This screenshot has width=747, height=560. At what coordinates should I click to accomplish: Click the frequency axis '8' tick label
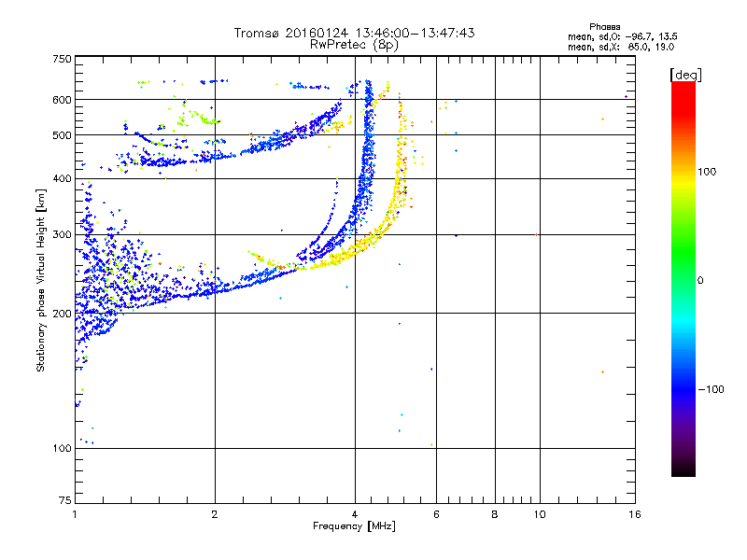(x=495, y=514)
